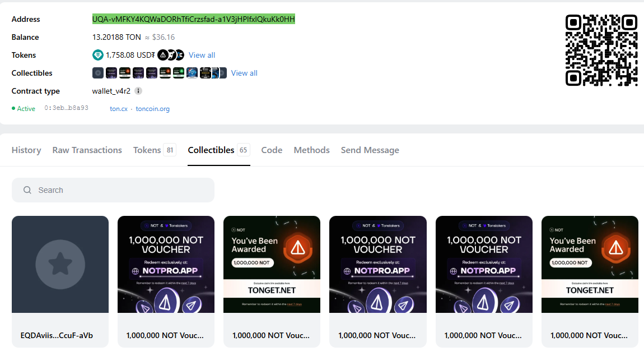This screenshot has height=351, width=644.
Task: Open the last TONGET.NET awarded card image
Action: pyautogui.click(x=590, y=264)
